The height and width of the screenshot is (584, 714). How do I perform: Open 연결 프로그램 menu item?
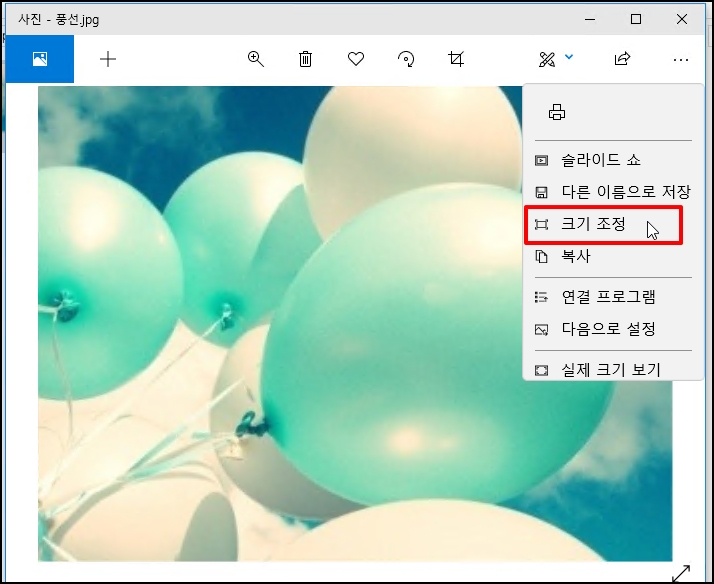(x=613, y=297)
